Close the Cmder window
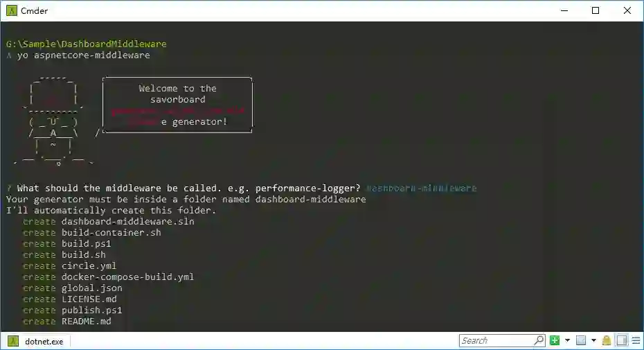The height and width of the screenshot is (350, 644). tap(627, 10)
